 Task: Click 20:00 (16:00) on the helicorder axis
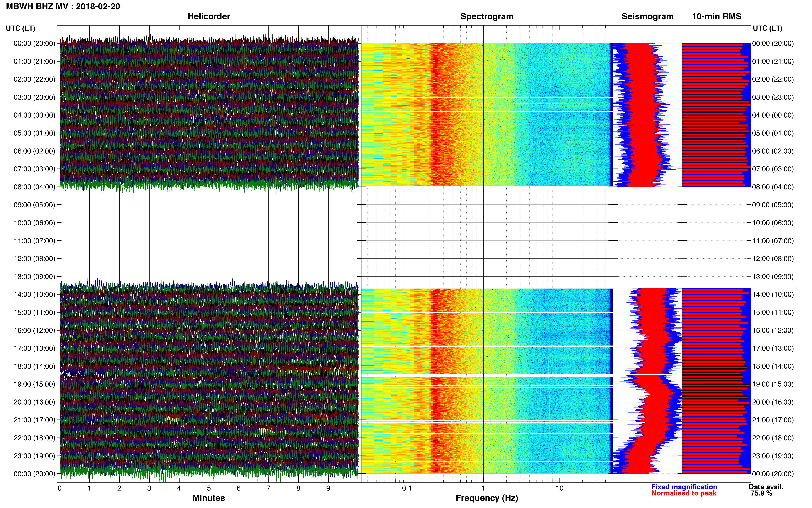click(34, 402)
